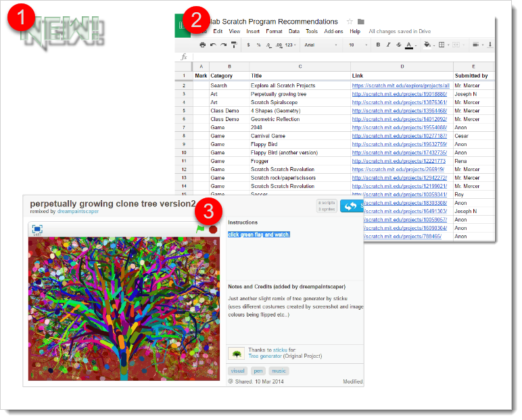Switch Scratch player to full screen

coord(37,229)
